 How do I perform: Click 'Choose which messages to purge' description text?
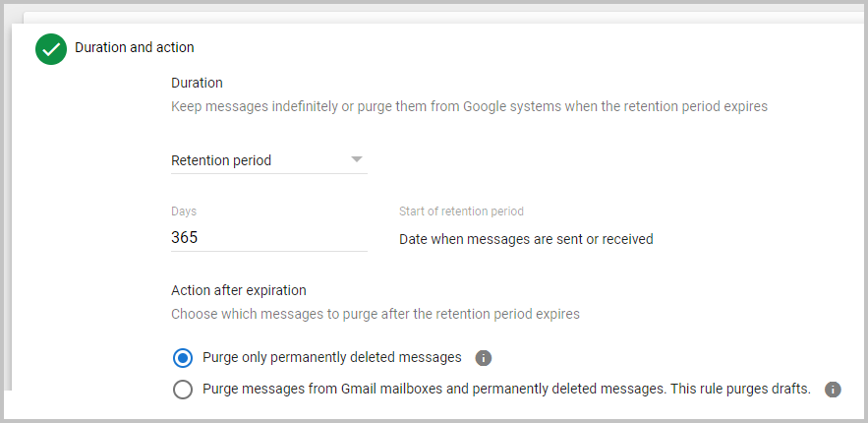376,315
